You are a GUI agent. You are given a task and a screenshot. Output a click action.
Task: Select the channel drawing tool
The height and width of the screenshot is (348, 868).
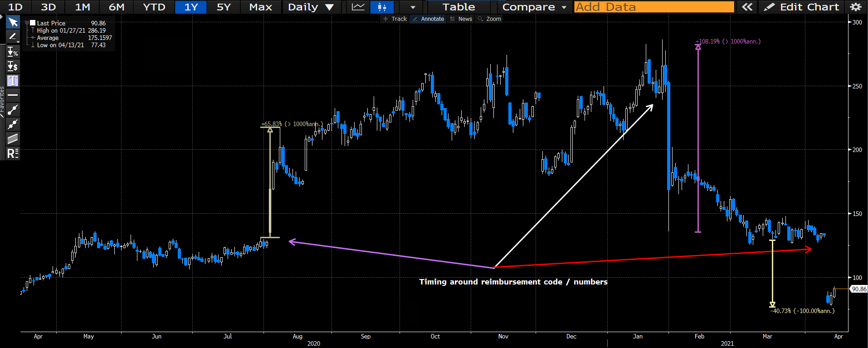click(x=13, y=139)
